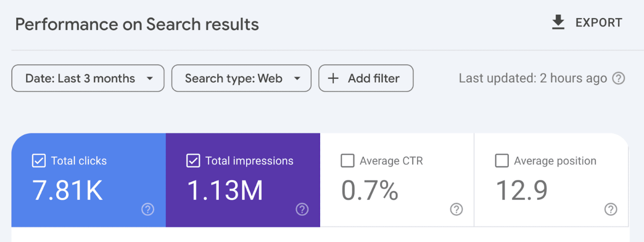Click the Performance on Search results heading
This screenshot has height=242, width=644.
coord(137,24)
